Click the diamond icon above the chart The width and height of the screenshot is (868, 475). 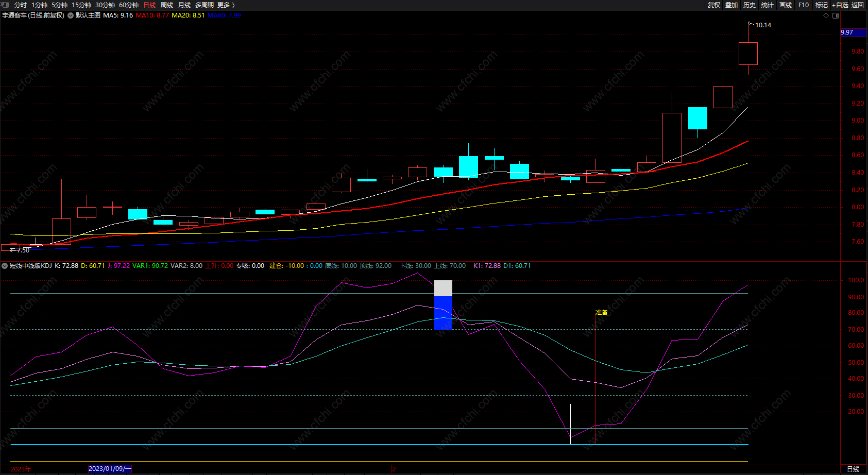point(826,15)
